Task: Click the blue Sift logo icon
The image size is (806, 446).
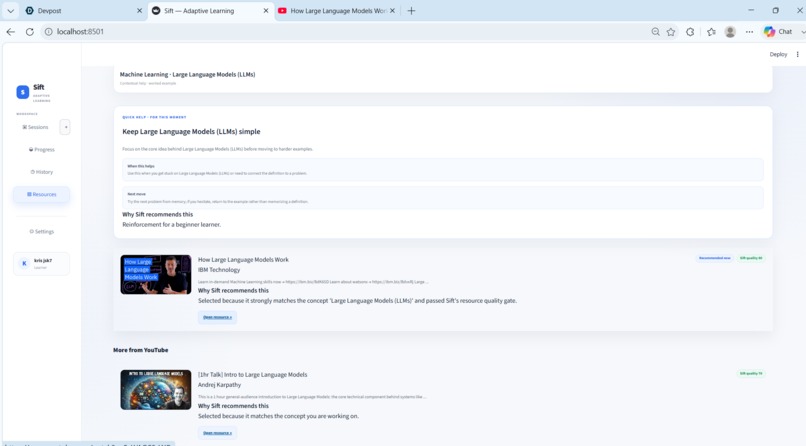Action: point(23,92)
